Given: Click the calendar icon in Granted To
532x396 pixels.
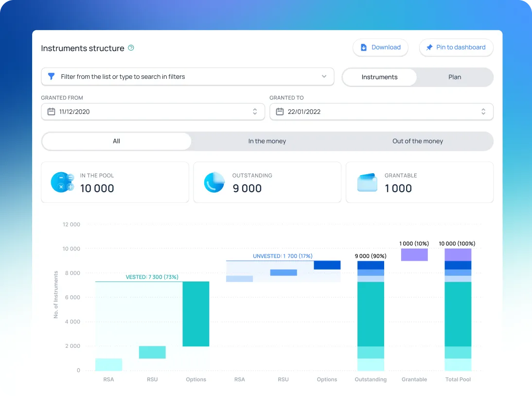Looking at the screenshot, I should pos(280,111).
